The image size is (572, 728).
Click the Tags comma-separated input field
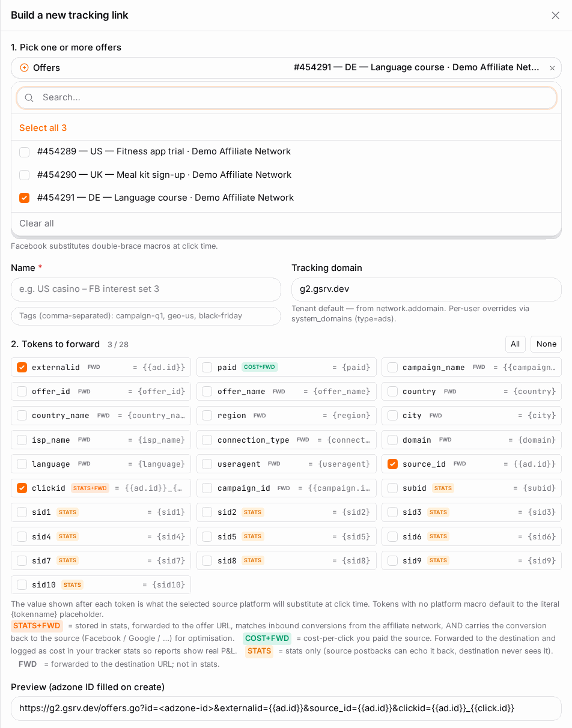(x=146, y=316)
